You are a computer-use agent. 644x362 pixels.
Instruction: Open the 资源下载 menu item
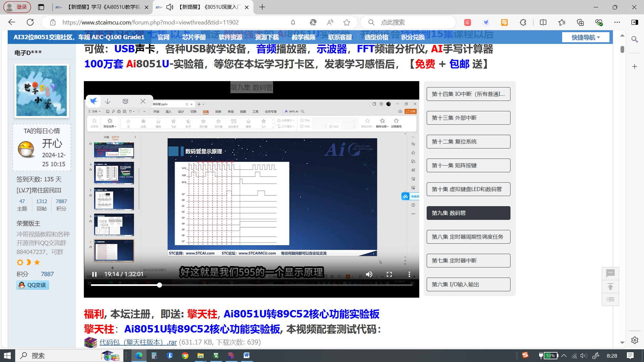[x=267, y=37]
